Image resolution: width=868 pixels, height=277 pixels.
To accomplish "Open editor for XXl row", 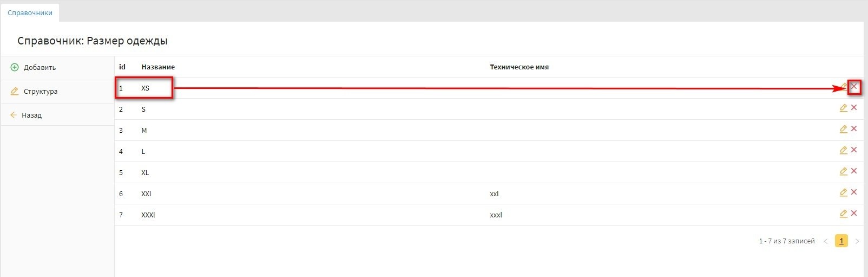I will (x=843, y=192).
